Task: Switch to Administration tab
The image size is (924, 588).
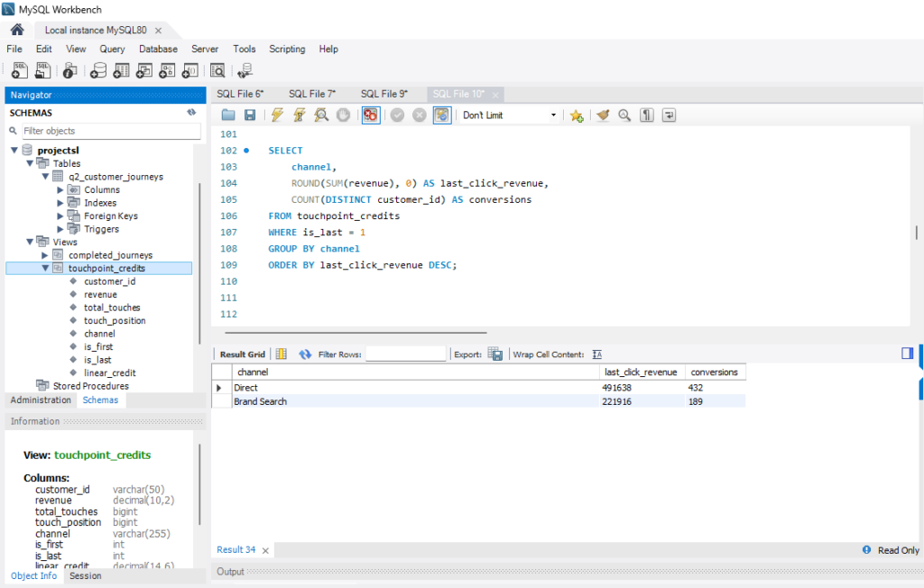Action: pyautogui.click(x=41, y=400)
